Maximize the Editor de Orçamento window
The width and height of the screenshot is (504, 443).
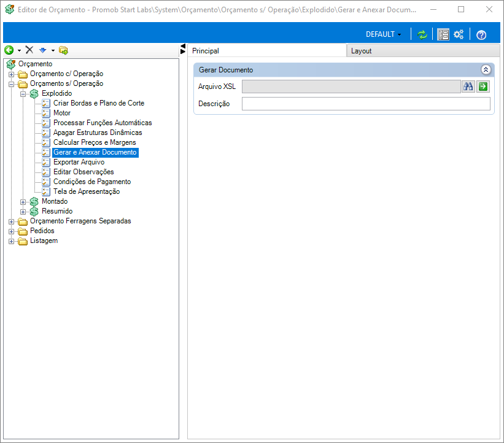(x=461, y=10)
